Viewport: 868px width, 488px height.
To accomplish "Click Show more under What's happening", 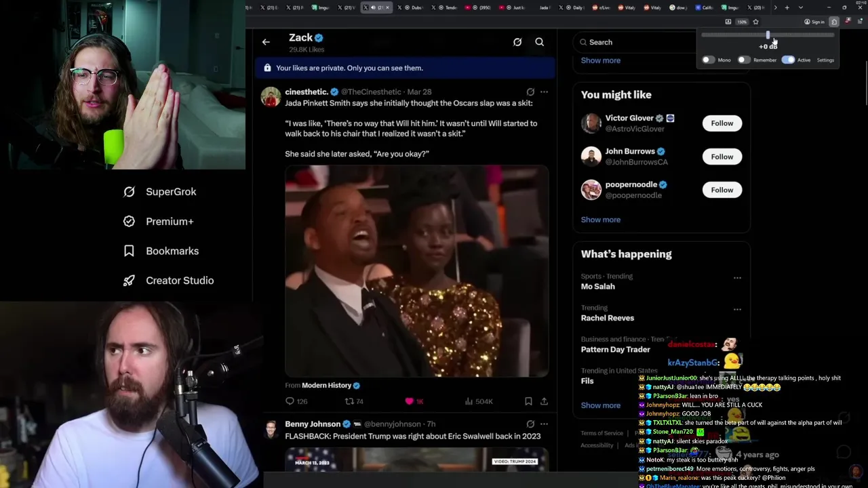I will click(x=600, y=405).
